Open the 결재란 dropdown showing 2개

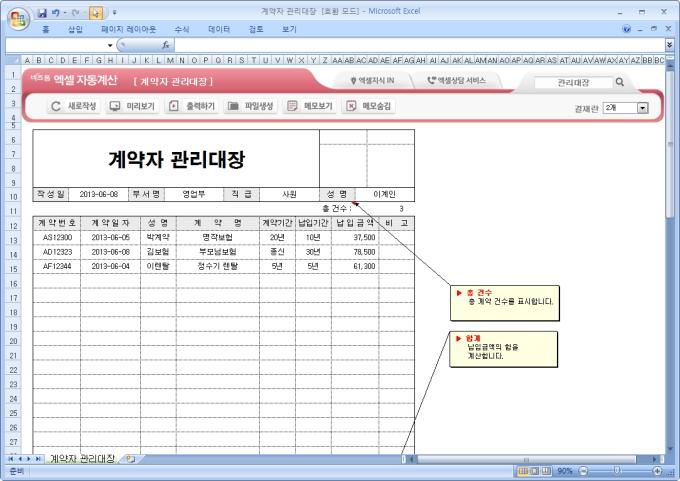643,108
